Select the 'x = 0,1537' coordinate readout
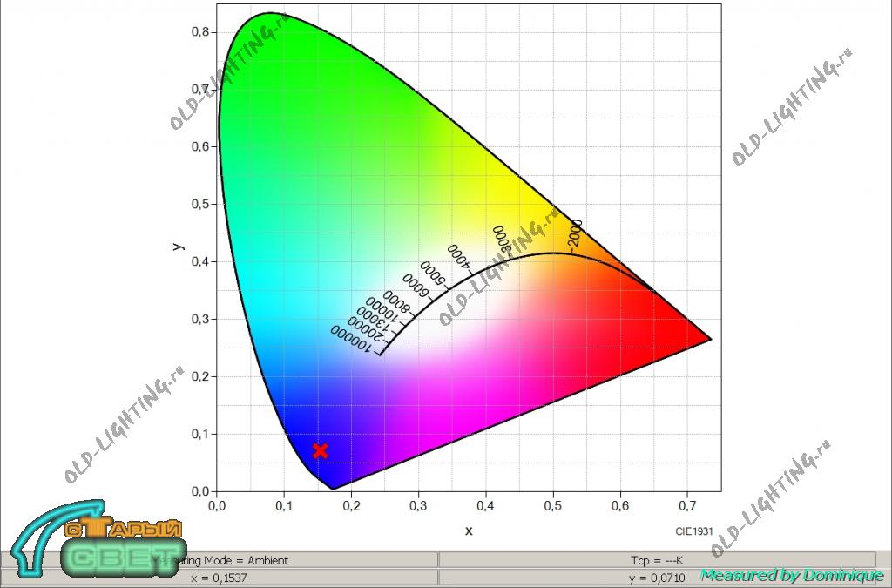Viewport: 892px width, 588px height. tap(220, 578)
